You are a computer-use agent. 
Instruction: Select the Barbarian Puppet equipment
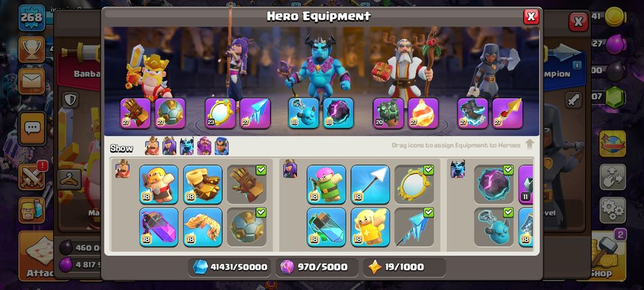pos(158,184)
